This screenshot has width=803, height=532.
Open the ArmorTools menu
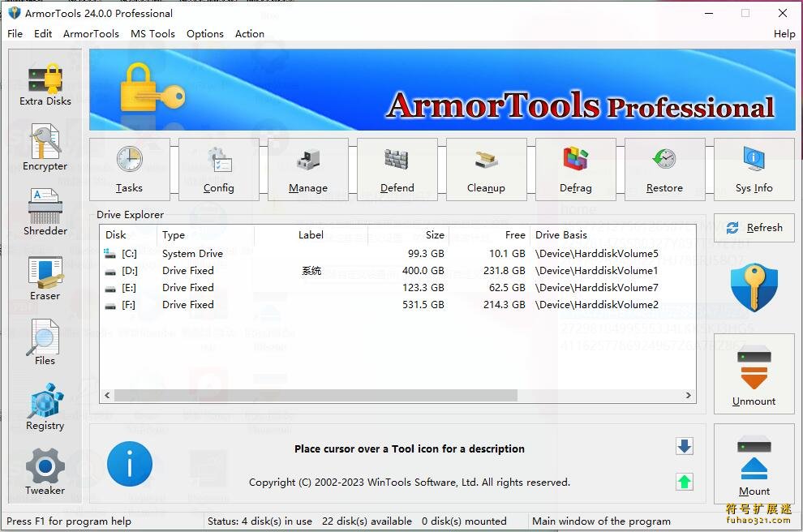pyautogui.click(x=91, y=34)
